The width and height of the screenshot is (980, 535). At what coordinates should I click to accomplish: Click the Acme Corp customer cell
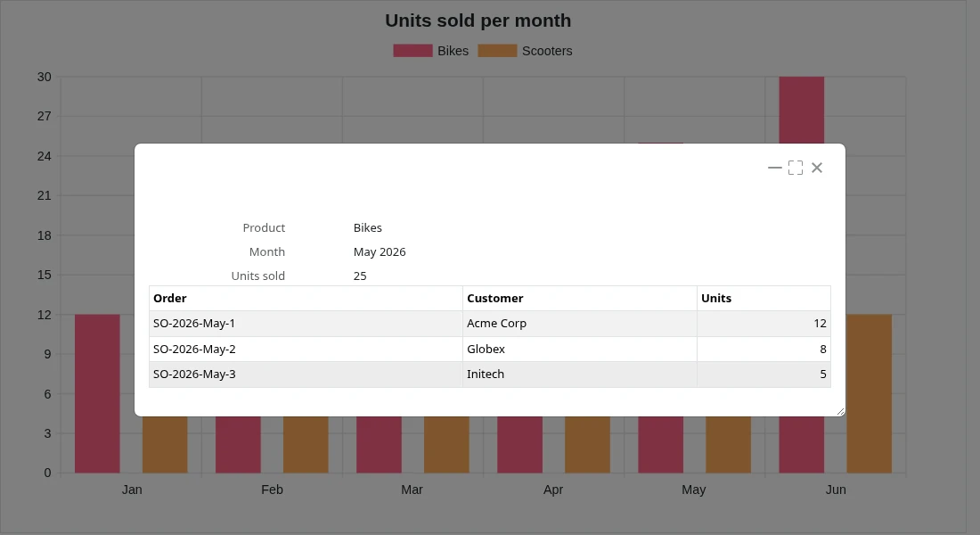click(x=580, y=324)
